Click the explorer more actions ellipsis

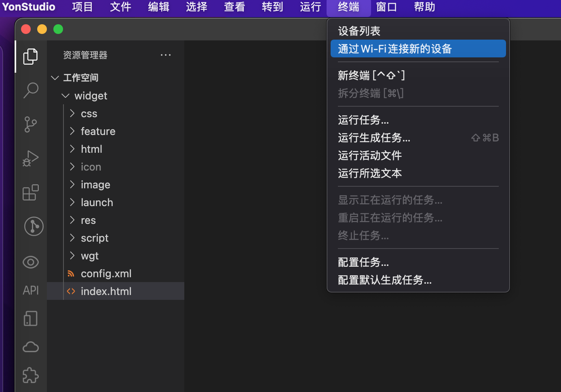[x=166, y=55]
